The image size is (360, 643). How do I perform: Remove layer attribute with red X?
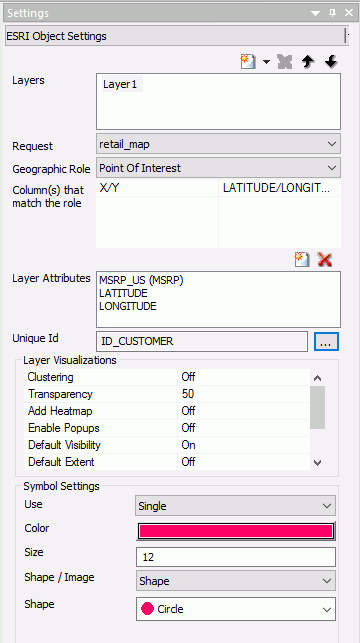pyautogui.click(x=325, y=260)
